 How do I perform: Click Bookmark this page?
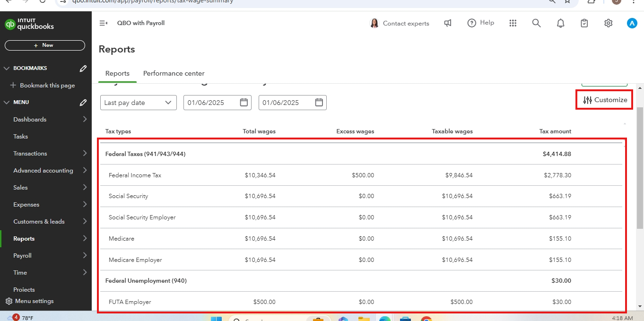(43, 86)
